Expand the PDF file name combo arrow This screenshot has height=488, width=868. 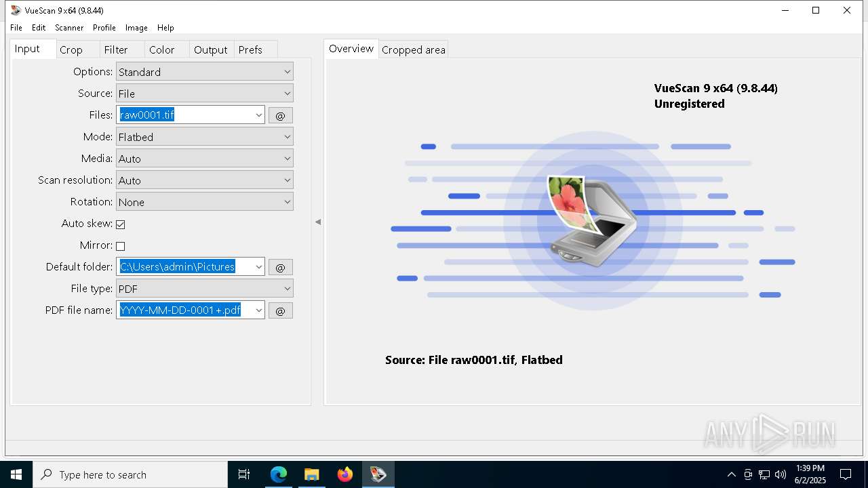click(x=258, y=310)
